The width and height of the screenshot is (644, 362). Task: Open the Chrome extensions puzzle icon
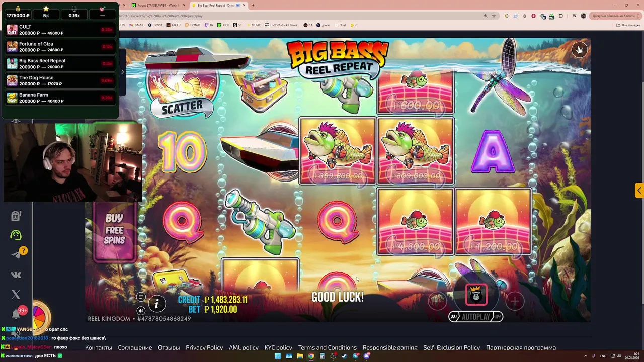click(x=560, y=16)
